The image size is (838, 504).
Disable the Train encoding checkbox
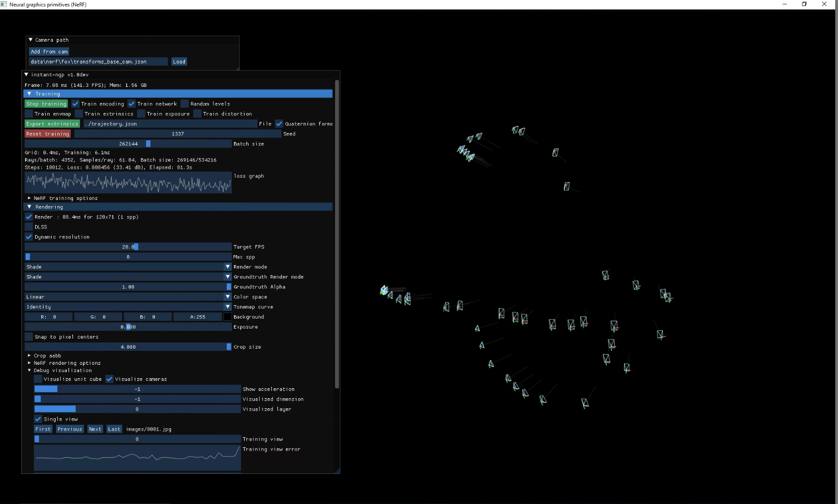pyautogui.click(x=76, y=104)
